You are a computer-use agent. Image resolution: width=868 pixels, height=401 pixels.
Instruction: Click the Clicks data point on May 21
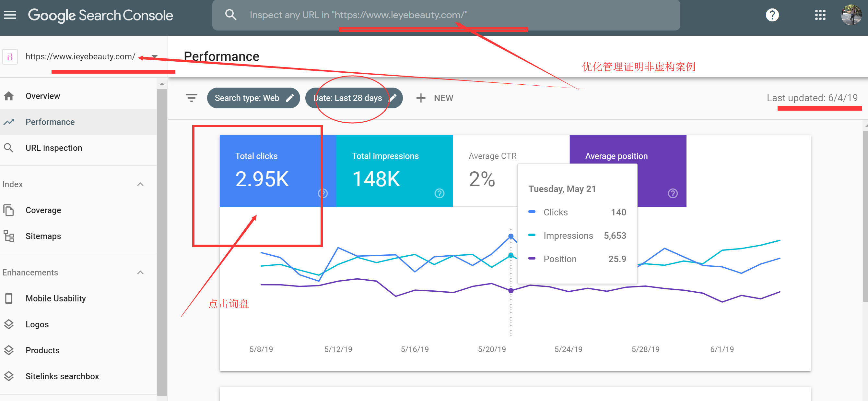[x=511, y=236]
